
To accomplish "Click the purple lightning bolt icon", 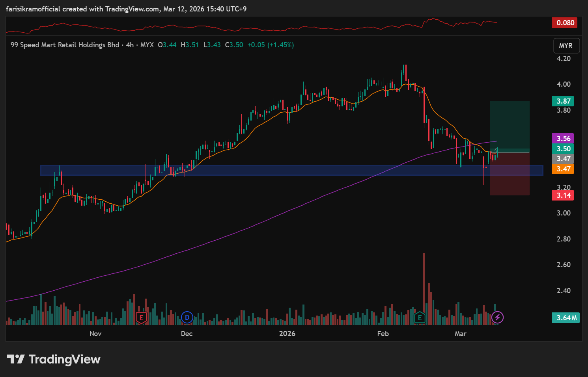I will pos(497,317).
